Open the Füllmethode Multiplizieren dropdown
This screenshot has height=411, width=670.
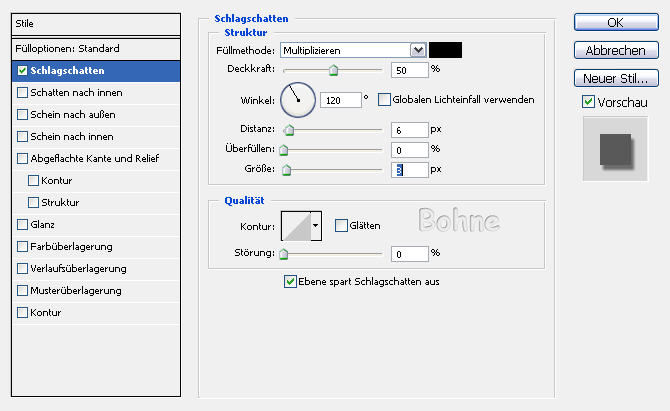tap(417, 49)
